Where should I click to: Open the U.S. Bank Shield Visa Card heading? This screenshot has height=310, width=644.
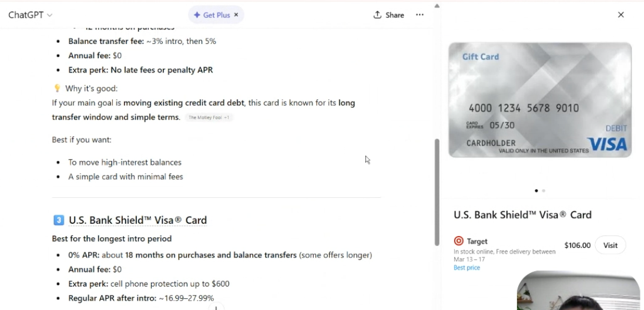point(137,220)
